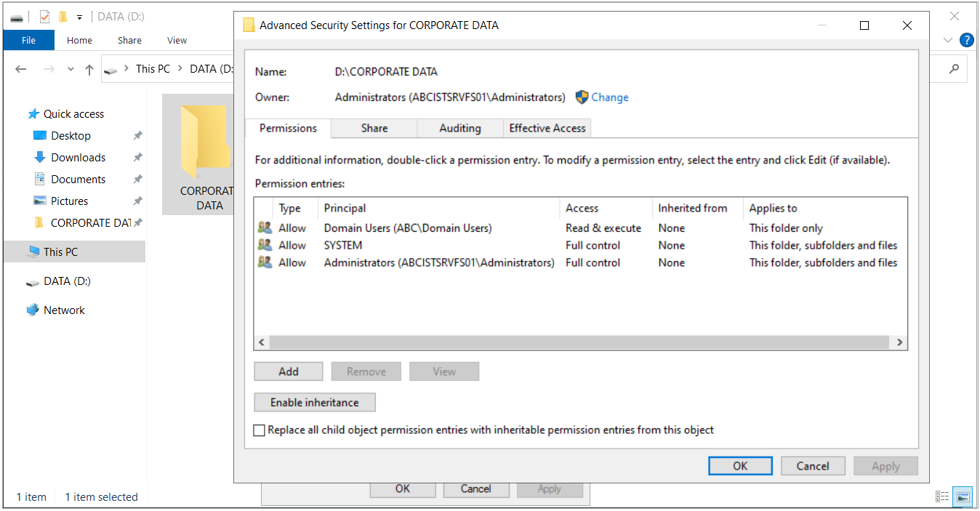Screen dimensions: 980x511
Task: Click the right arrow of permission list scrollbar
Action: pyautogui.click(x=899, y=342)
